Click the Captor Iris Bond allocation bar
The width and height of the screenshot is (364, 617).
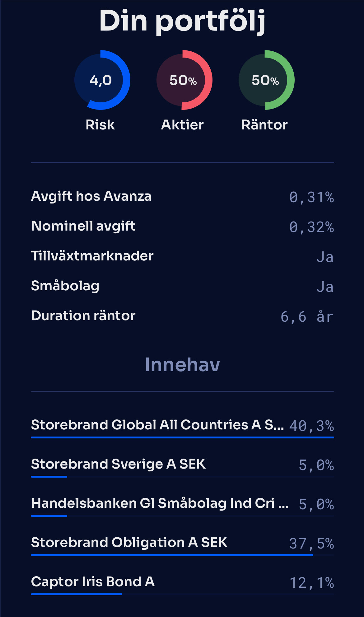tap(77, 594)
